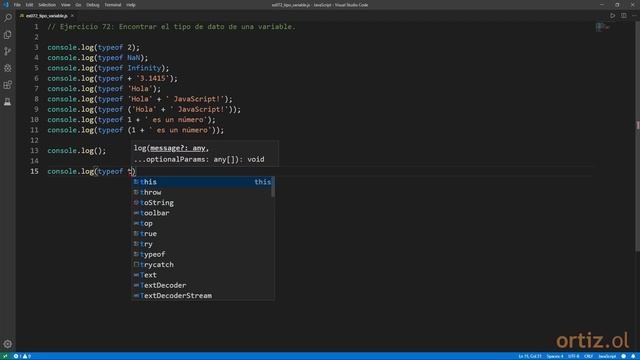This screenshot has width=640, height=360.
Task: Accept the 'this' autocomplete suggestion
Action: [202, 182]
